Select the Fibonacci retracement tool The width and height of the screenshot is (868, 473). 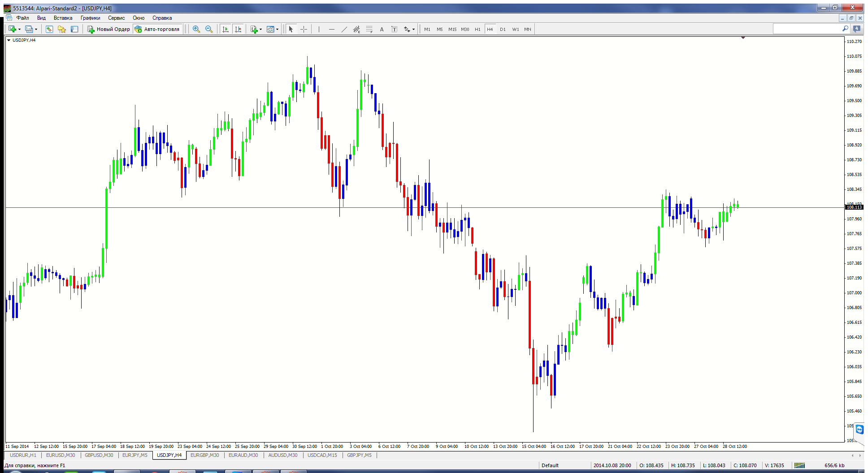[x=369, y=29]
